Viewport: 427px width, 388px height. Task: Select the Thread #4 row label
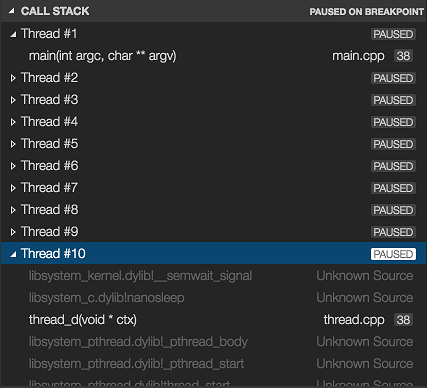coord(49,122)
